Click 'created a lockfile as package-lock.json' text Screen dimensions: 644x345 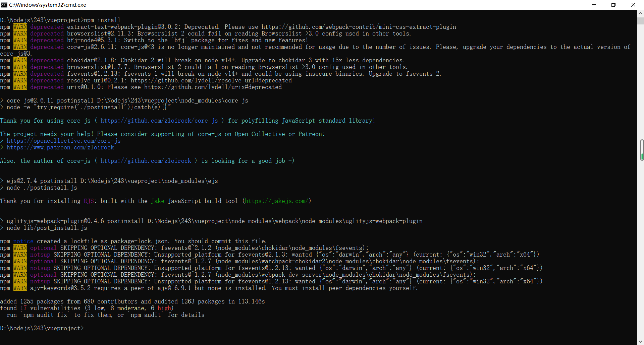point(104,241)
